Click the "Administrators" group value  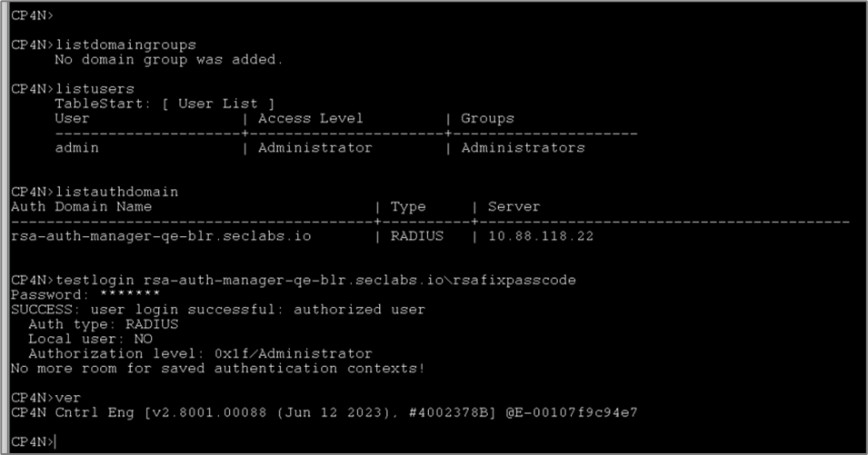[x=523, y=147]
